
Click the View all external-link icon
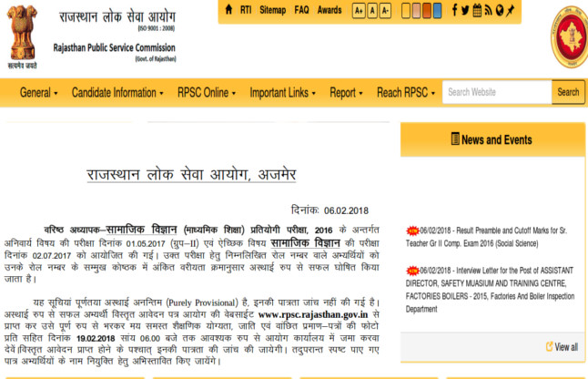(550, 346)
